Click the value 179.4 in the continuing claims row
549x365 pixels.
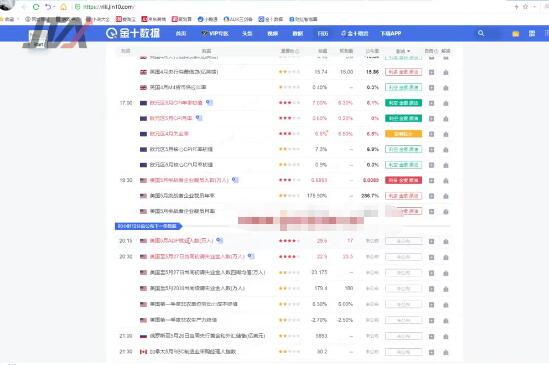point(321,288)
